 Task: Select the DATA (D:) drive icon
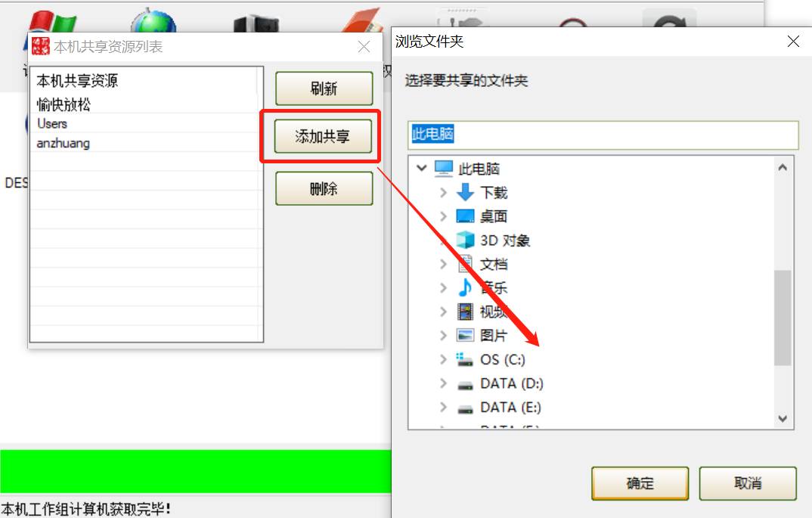[465, 384]
